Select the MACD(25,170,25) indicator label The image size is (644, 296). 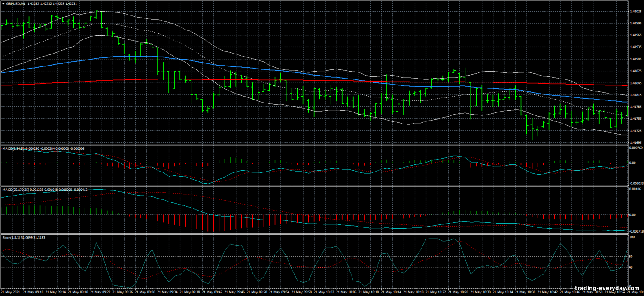click(x=15, y=189)
